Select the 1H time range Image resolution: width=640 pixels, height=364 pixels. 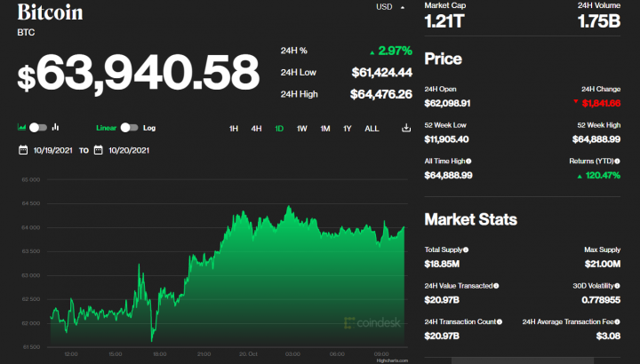[234, 129]
